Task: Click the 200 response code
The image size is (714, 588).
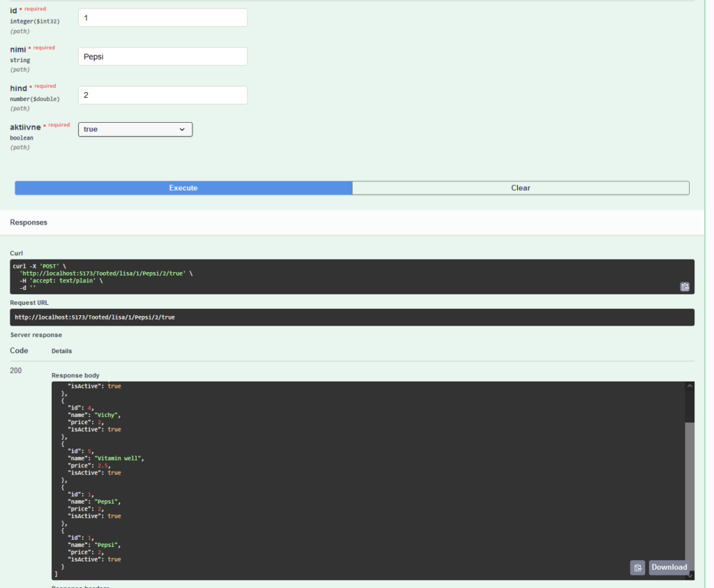Action: pyautogui.click(x=16, y=371)
